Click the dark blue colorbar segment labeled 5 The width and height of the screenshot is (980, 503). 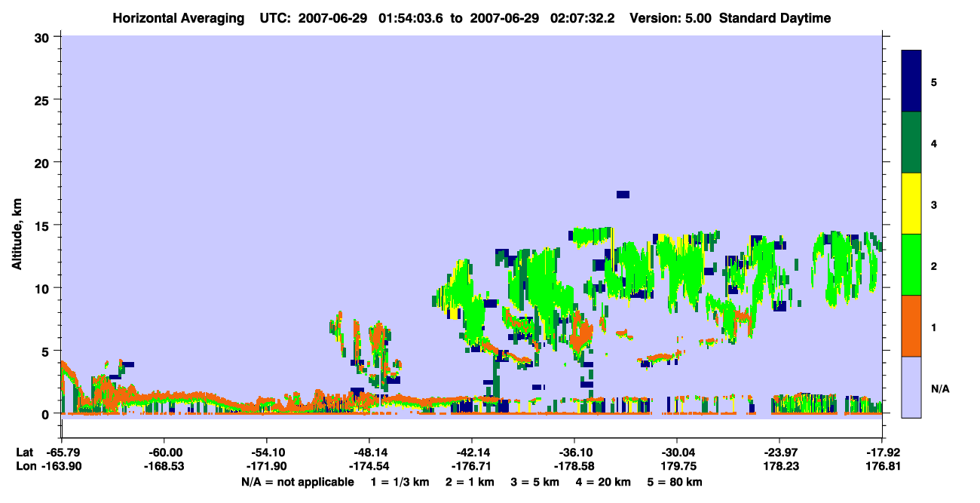coord(911,81)
